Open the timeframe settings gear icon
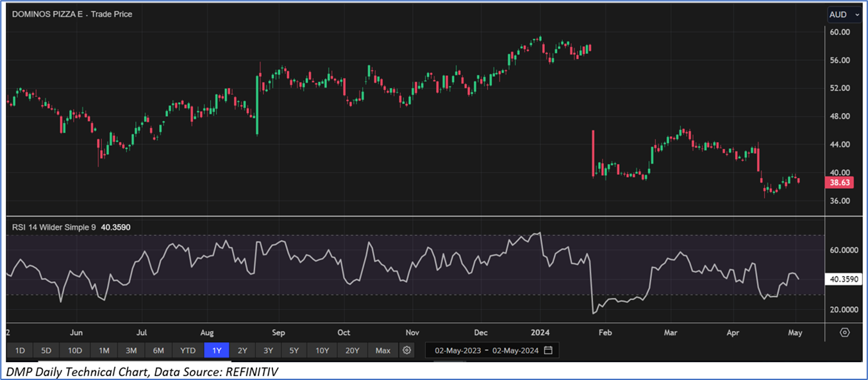Viewport: 868px width, 380px height. point(406,350)
